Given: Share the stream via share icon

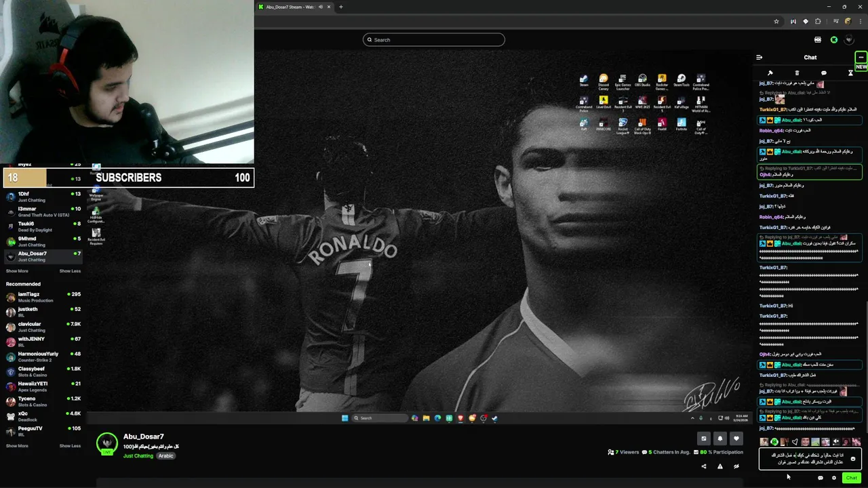Looking at the screenshot, I should click(x=704, y=466).
